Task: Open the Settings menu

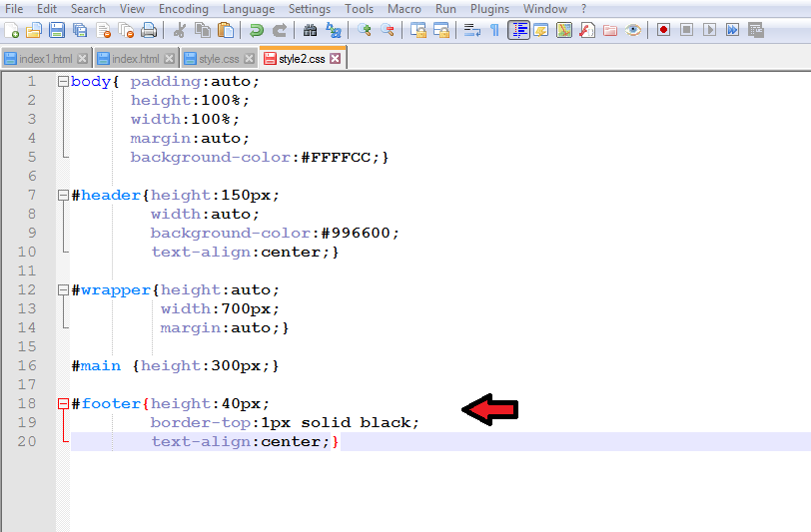Action: point(310,9)
